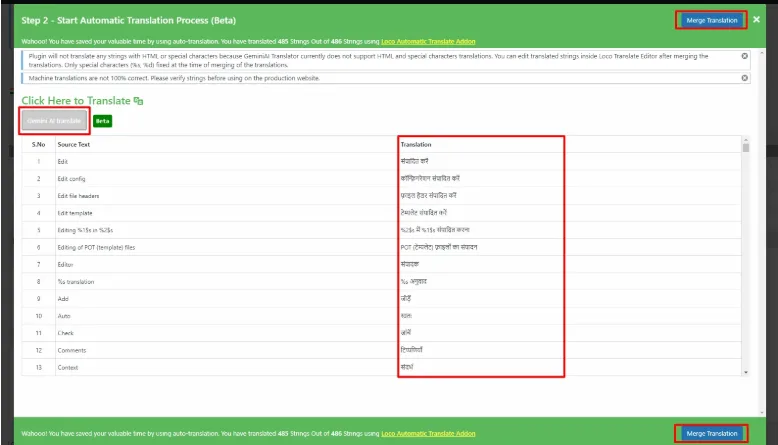Click the translate icon beside Click Here to Translate
This screenshot has height=445, width=778.
[138, 101]
